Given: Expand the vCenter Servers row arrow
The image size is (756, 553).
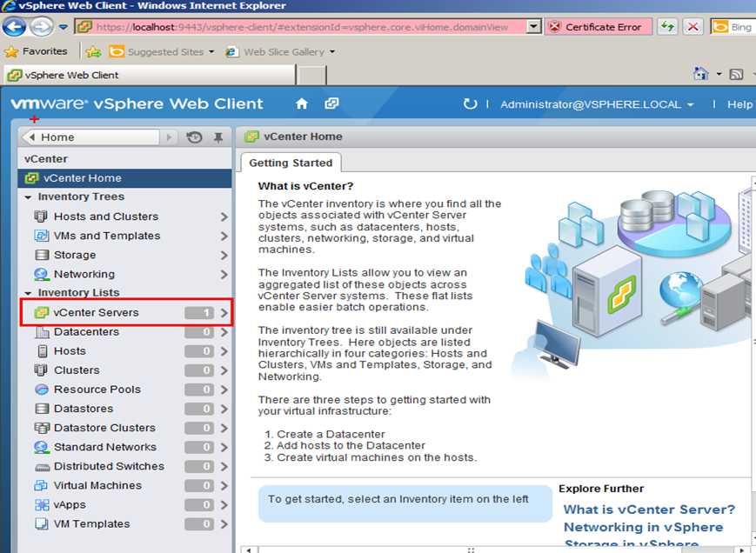Looking at the screenshot, I should 224,313.
